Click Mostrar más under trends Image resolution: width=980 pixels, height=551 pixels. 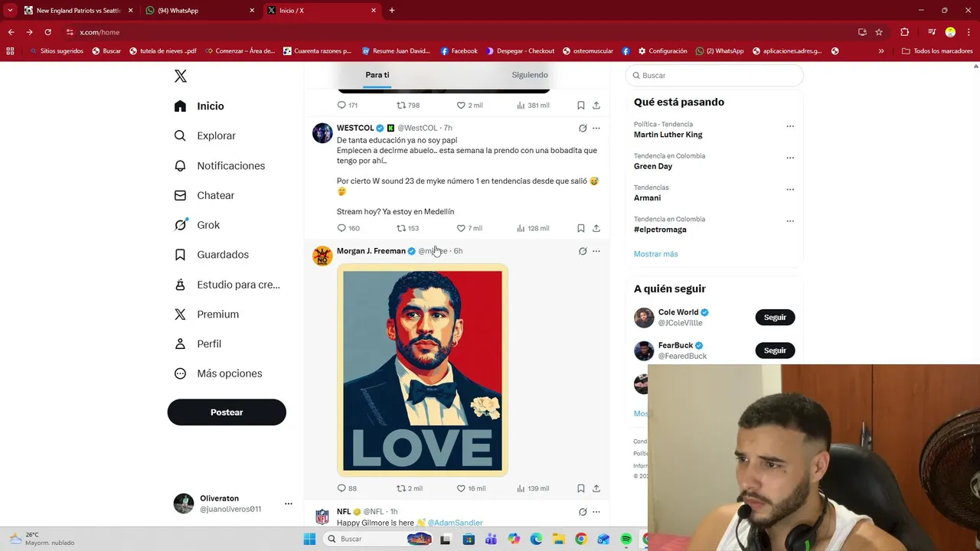click(655, 254)
